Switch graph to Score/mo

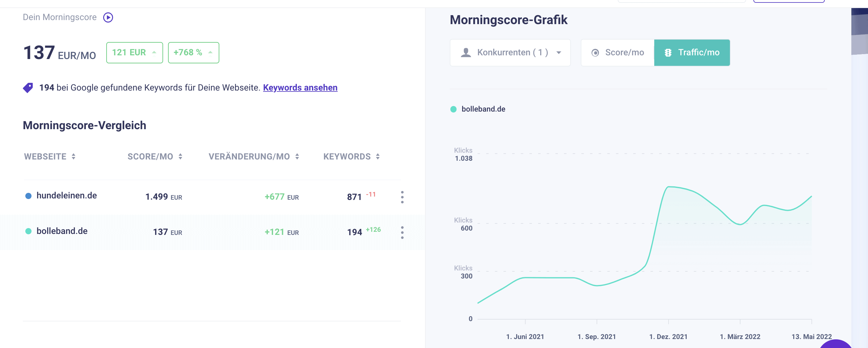[x=618, y=53]
